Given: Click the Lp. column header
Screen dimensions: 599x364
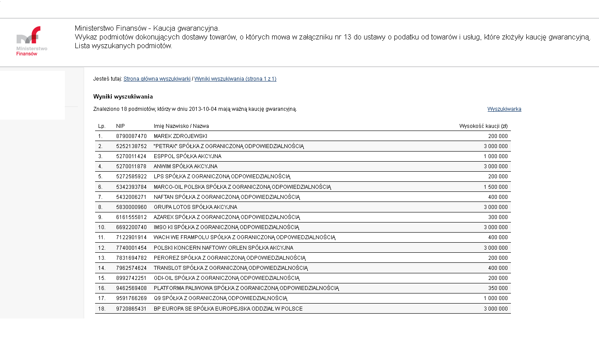Looking at the screenshot, I should pyautogui.click(x=102, y=126).
